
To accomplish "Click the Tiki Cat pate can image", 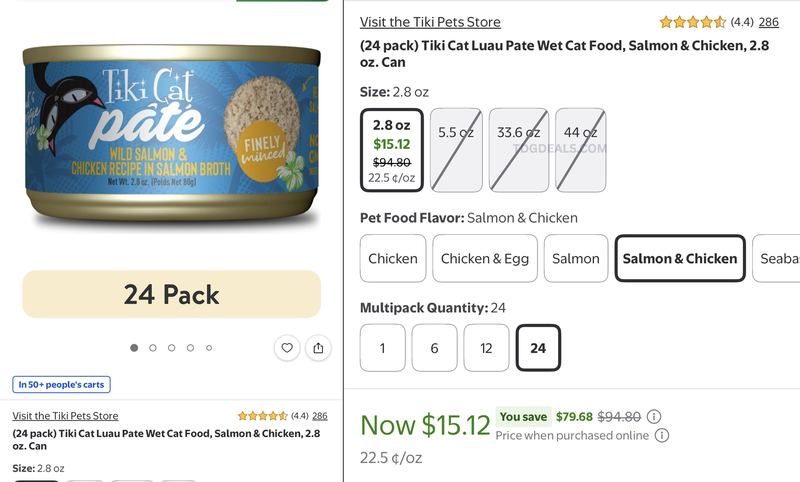I will (171, 133).
